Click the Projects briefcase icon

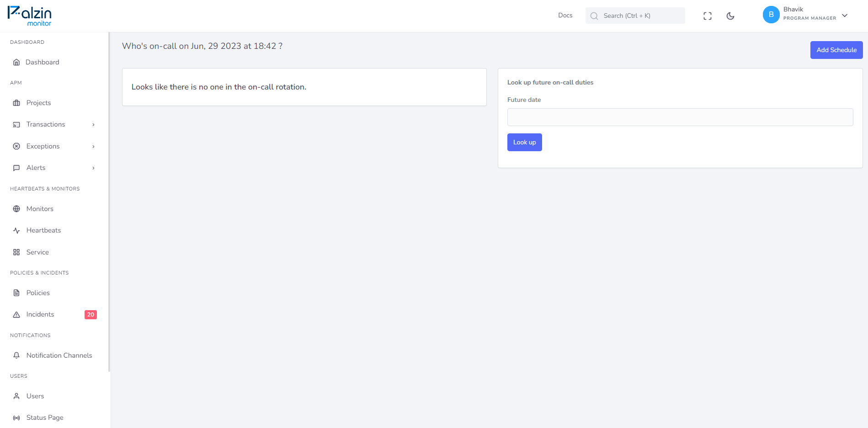[16, 103]
